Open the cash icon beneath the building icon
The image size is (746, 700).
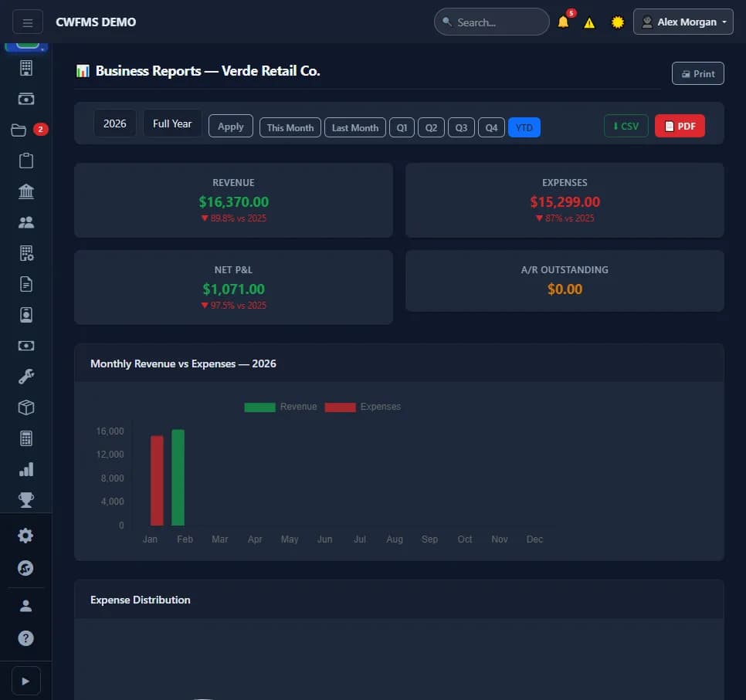(26, 99)
